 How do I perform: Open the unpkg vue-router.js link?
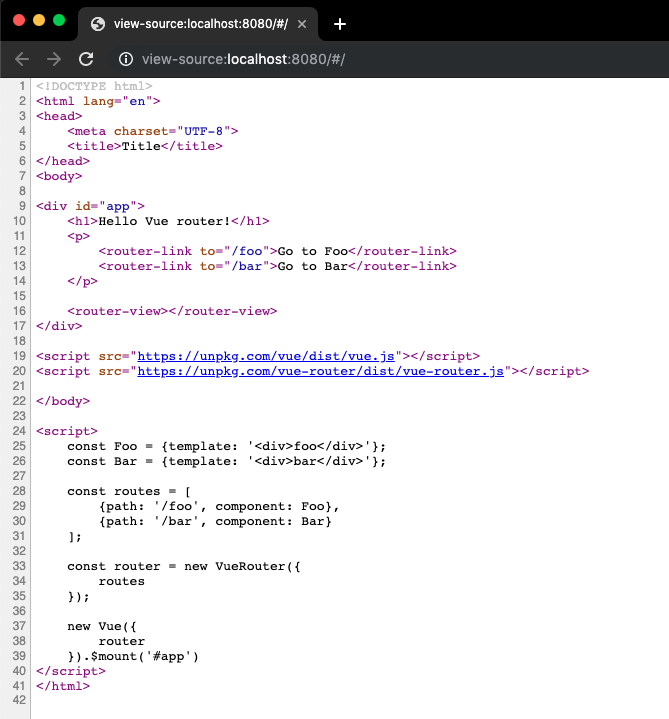coord(321,371)
